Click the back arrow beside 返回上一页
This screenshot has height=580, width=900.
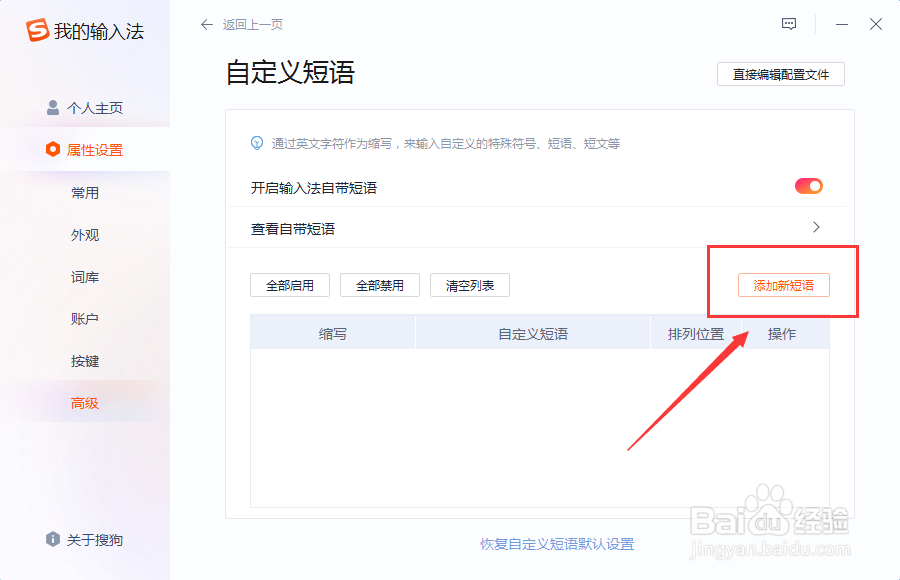click(x=207, y=24)
